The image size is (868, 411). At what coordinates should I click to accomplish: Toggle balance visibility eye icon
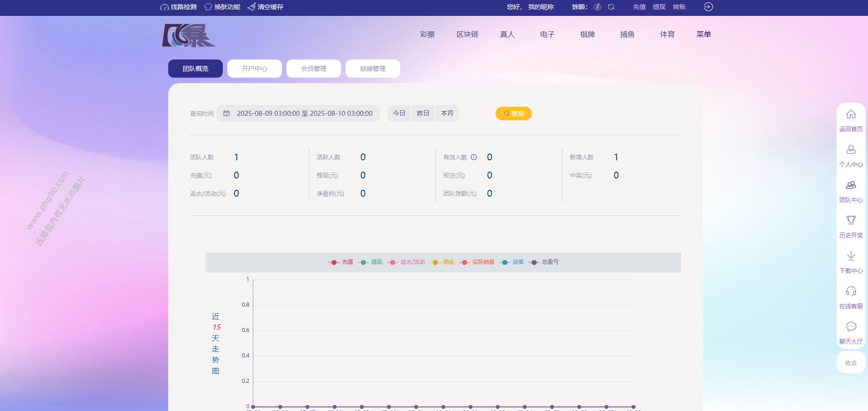(597, 7)
